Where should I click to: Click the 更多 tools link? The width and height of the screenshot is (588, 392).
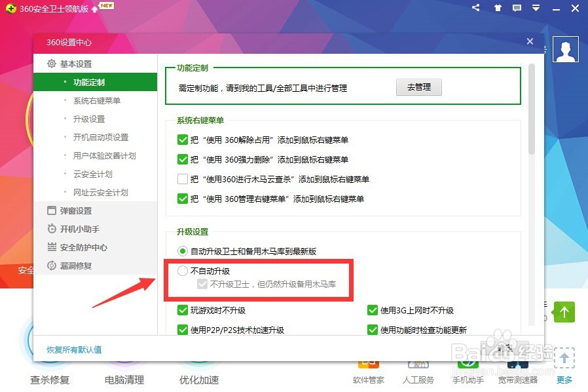pos(564,380)
